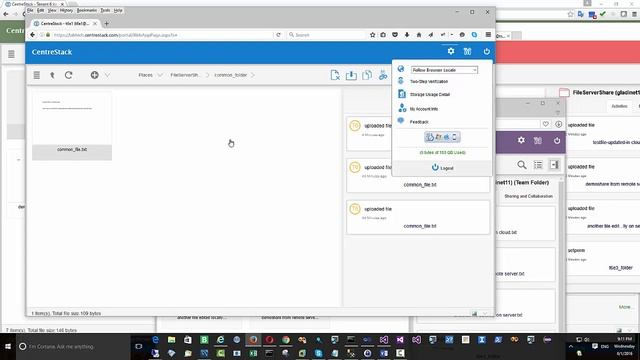
Task: Click the management console icon in blue header
Action: tap(467, 51)
